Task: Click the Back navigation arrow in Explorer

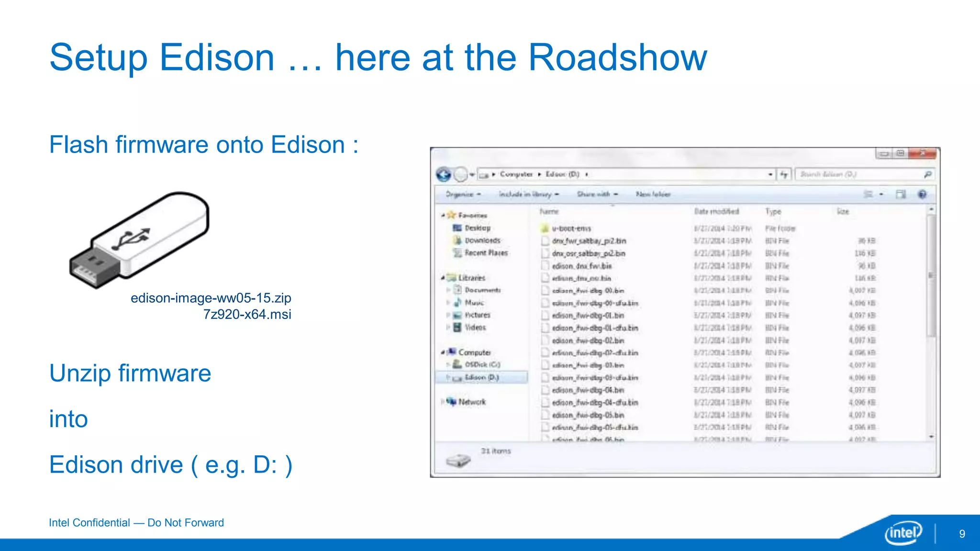Action: tap(444, 175)
